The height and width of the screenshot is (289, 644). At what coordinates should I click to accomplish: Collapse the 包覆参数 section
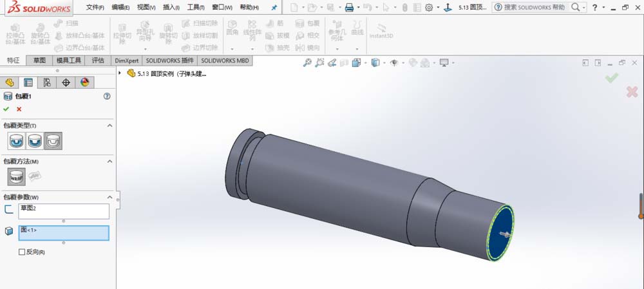coord(109,197)
